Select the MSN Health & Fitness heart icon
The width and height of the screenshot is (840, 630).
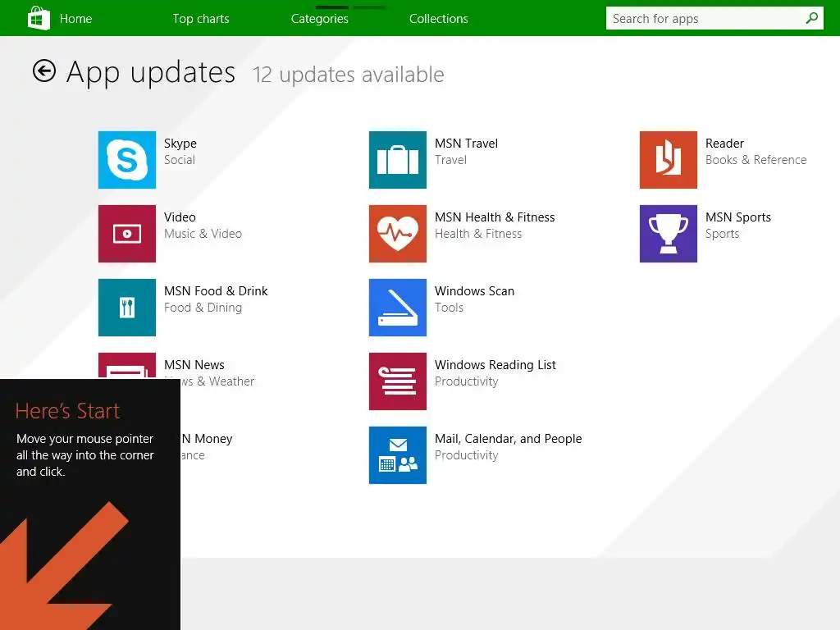tap(398, 234)
